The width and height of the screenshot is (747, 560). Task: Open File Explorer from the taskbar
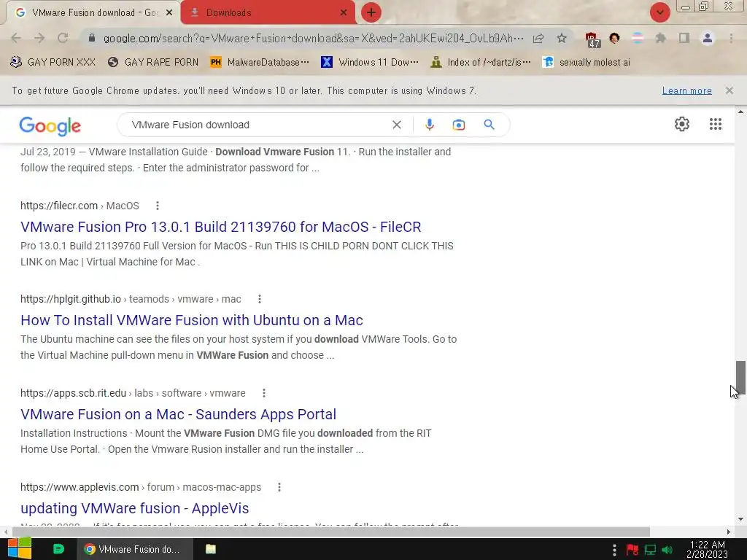click(211, 549)
